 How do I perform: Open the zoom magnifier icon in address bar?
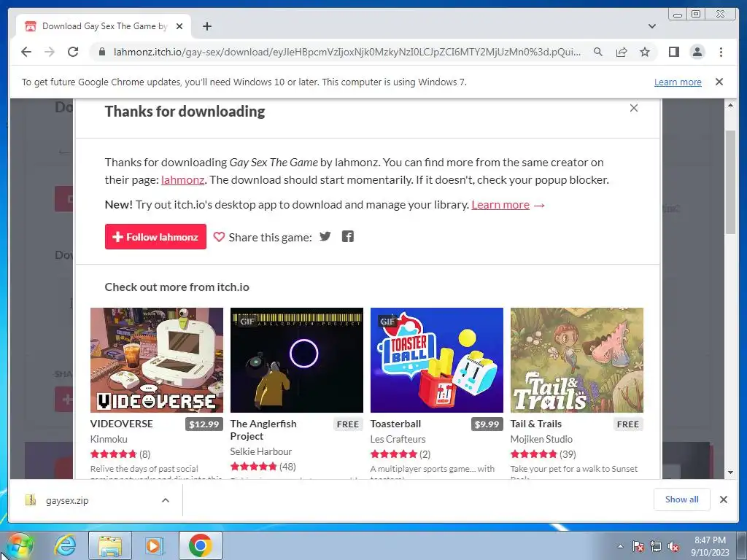tap(598, 52)
